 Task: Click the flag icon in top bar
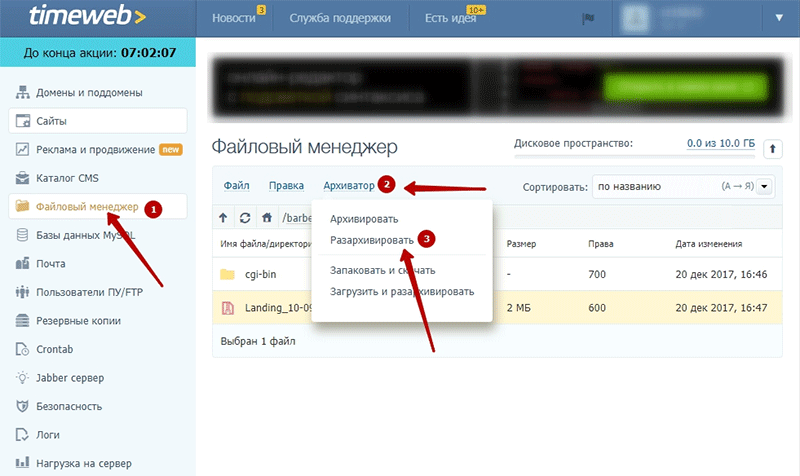click(x=588, y=18)
